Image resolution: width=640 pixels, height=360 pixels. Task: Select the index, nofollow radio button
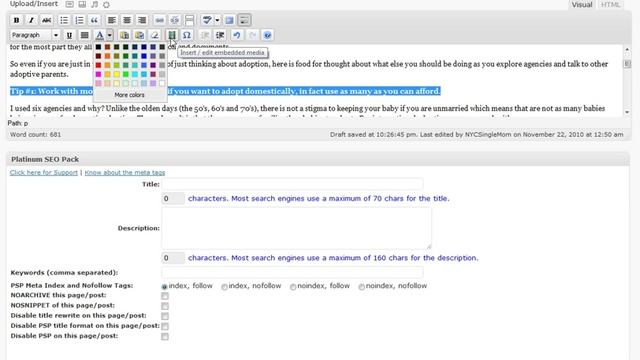pos(224,287)
